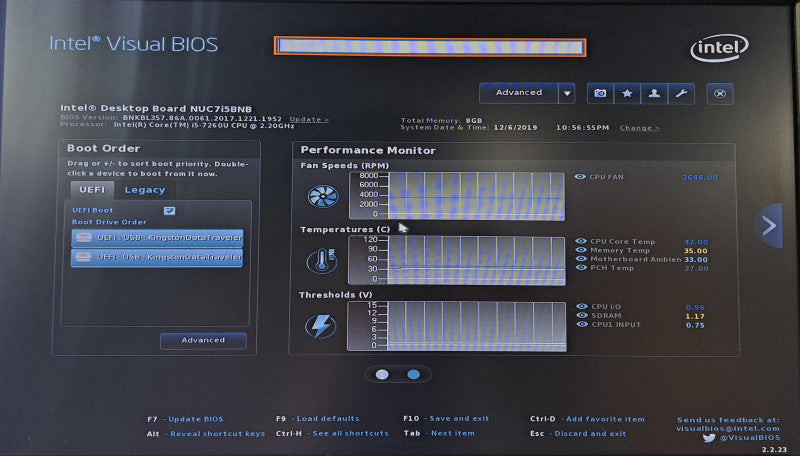Open the Advanced menu dropdown arrow
Screen dimensions: 800x456
click(567, 93)
